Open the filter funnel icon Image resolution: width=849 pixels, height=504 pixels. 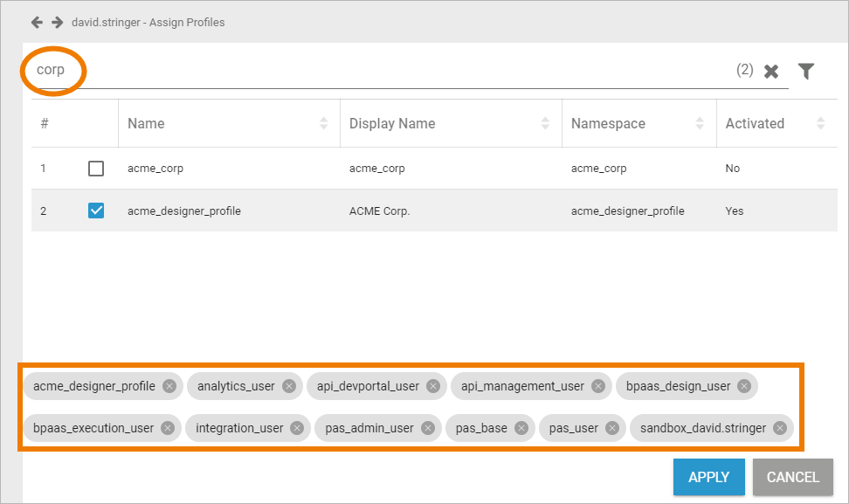(806, 72)
